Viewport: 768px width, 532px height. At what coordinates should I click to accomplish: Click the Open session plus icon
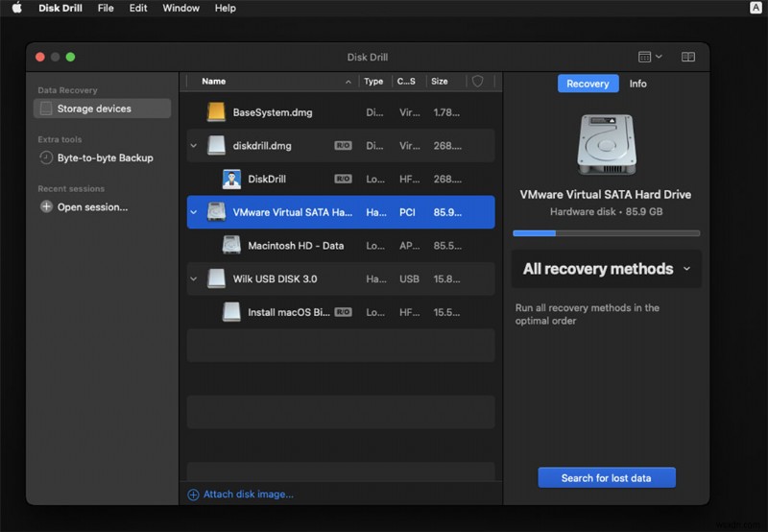46,206
